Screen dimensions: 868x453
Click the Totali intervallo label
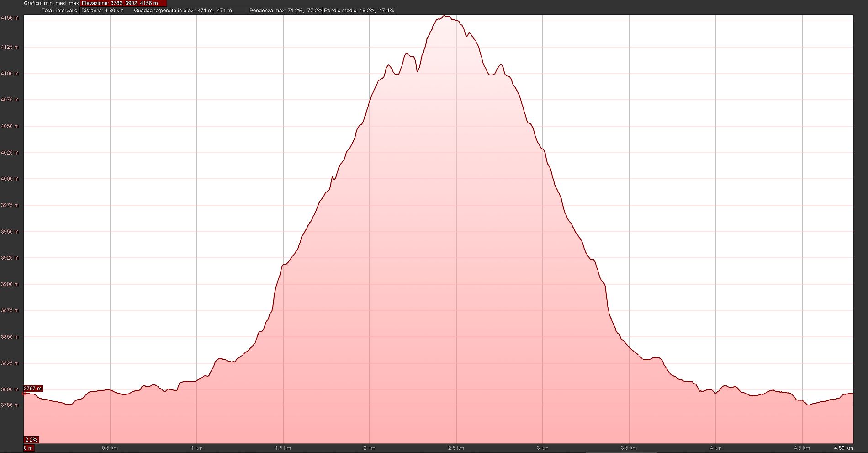point(60,11)
